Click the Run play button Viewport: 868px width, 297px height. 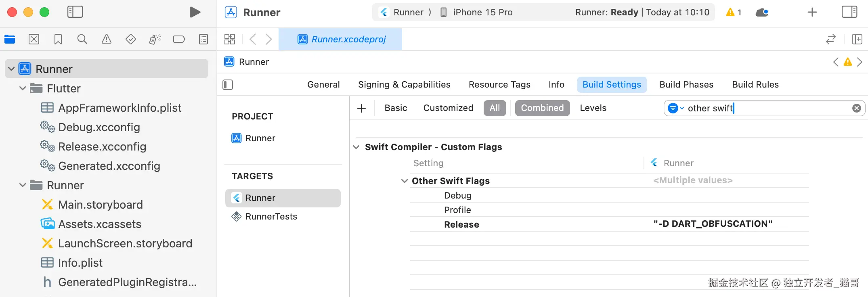click(x=195, y=12)
